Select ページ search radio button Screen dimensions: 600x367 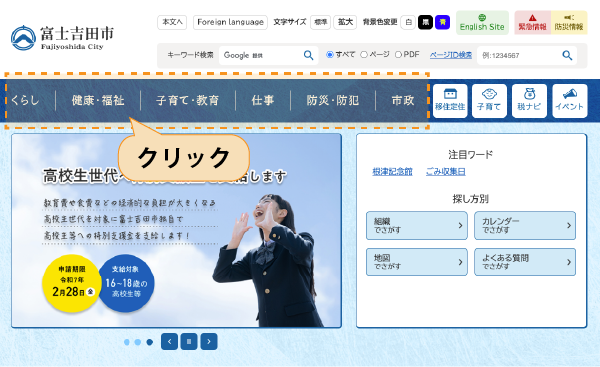pyautogui.click(x=364, y=55)
